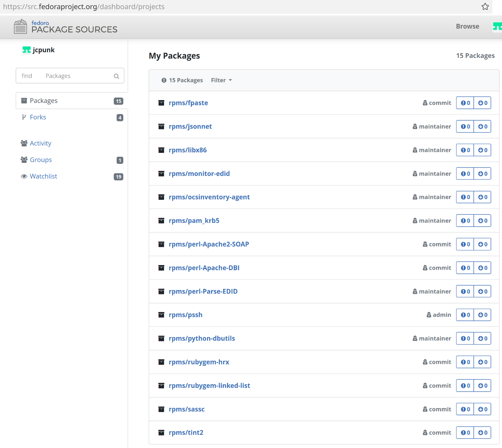
Task: Open the rpms/perl-Parse-EDID package link
Action: coord(203,291)
